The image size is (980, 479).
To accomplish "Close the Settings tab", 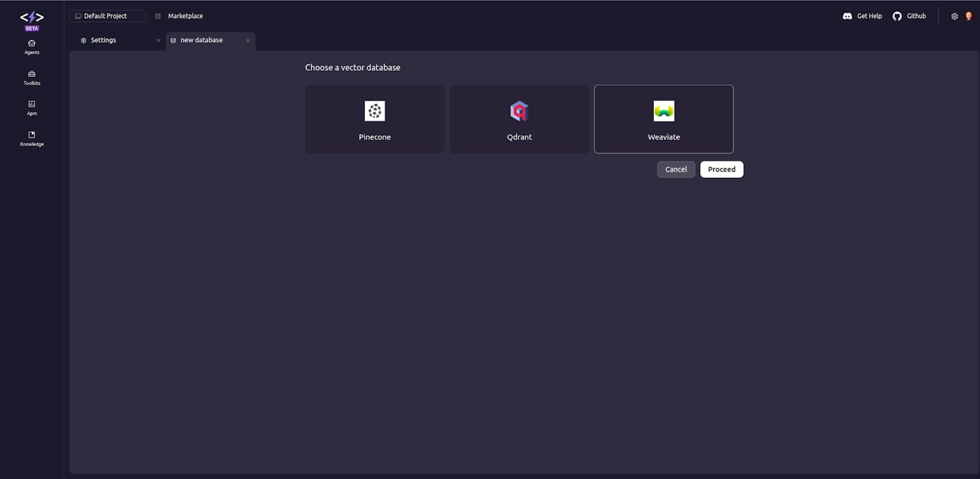I will click(x=158, y=41).
